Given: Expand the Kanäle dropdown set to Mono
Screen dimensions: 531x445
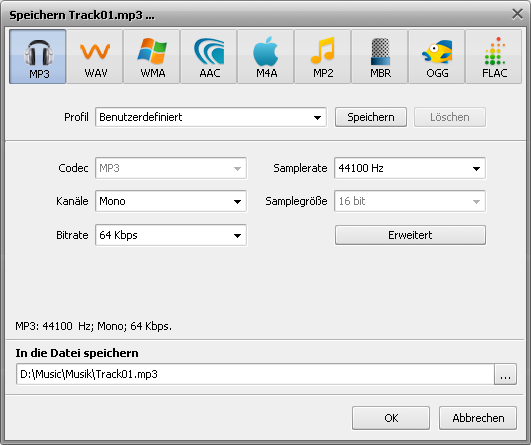Looking at the screenshot, I should (x=171, y=201).
